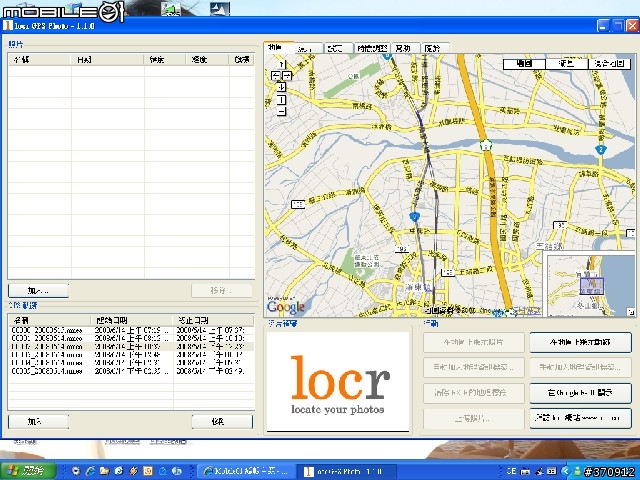Viewport: 640px width, 480px height.
Task: Select the highlighted third .nmea track row
Action: [x=131, y=346]
